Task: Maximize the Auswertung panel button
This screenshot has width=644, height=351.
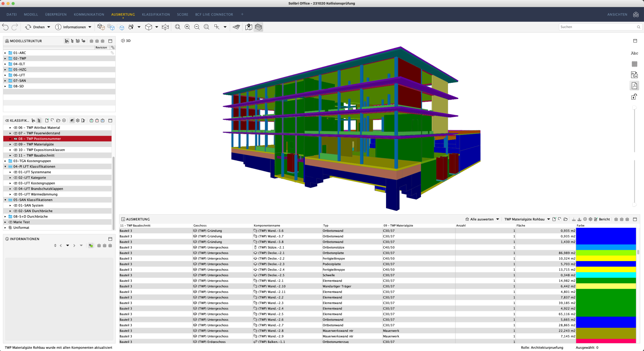Action: pyautogui.click(x=635, y=219)
